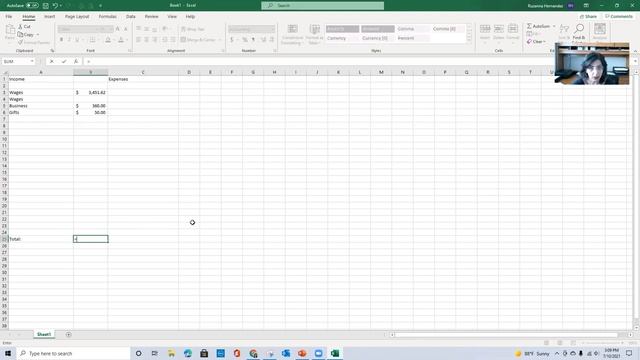The image size is (640, 360).
Task: Click the Borders icon
Action: pos(92,40)
